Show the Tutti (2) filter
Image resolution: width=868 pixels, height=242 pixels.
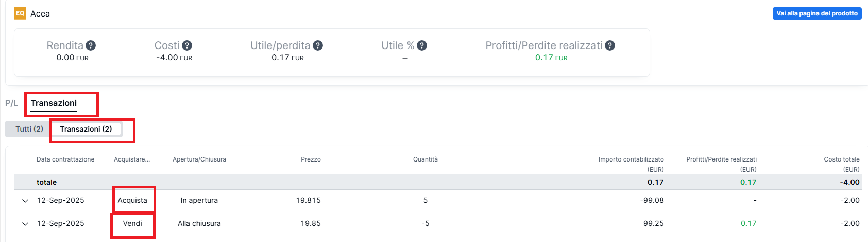(29, 129)
